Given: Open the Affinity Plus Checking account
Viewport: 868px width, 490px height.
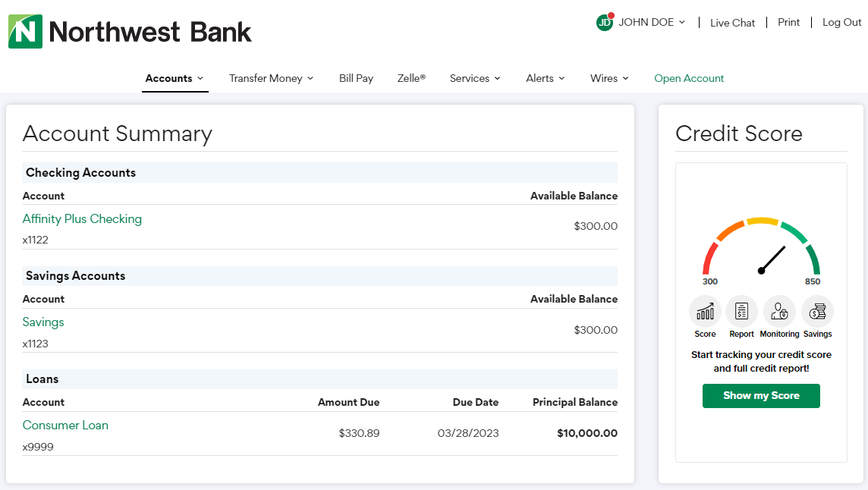Looking at the screenshot, I should coord(82,219).
